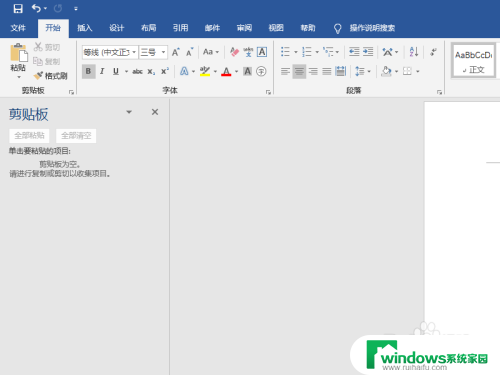This screenshot has width=500, height=375.
Task: Open the font name combo box
Action: click(x=110, y=52)
